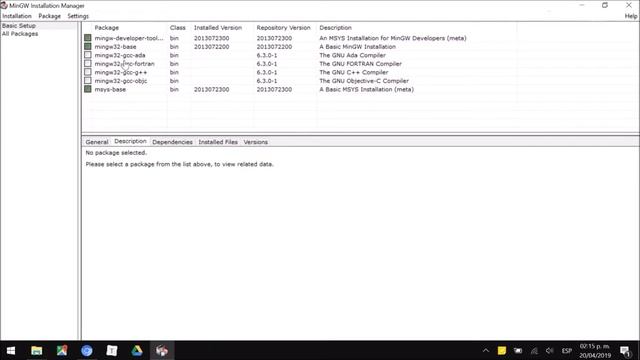
Task: Click the Description column header
Action: (335, 28)
